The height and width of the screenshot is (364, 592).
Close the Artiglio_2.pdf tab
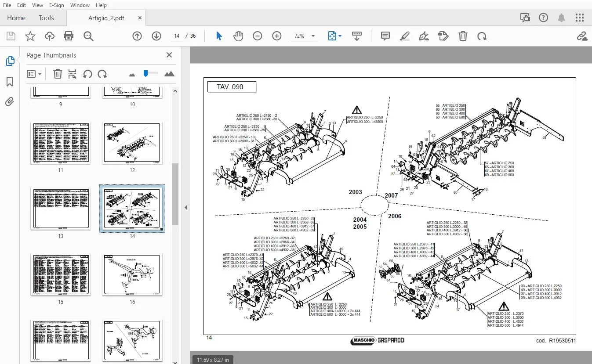click(x=140, y=18)
